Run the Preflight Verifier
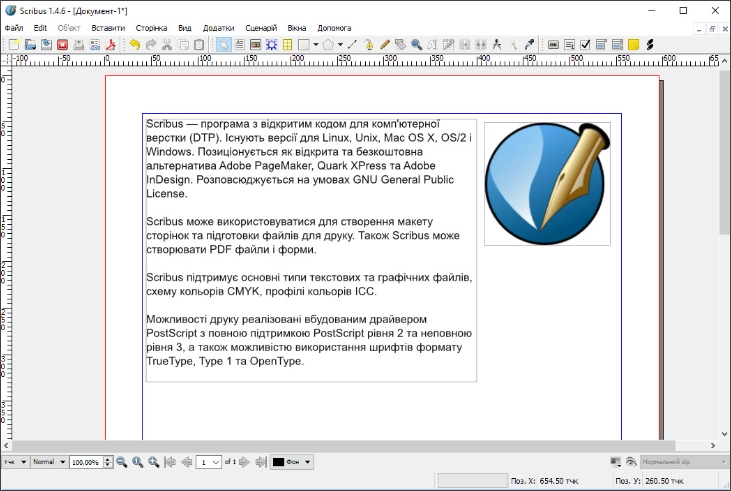Viewport: 731px width, 491px height. (95, 45)
